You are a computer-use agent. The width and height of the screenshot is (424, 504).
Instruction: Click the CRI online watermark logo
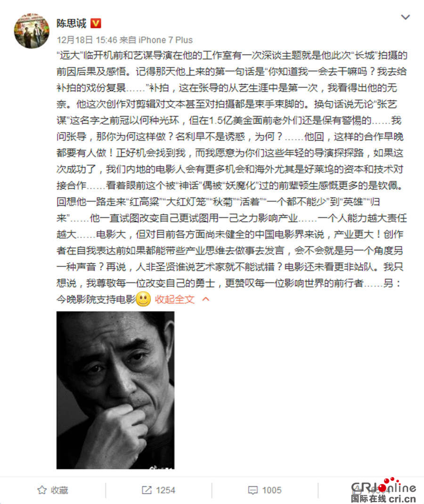383,486
